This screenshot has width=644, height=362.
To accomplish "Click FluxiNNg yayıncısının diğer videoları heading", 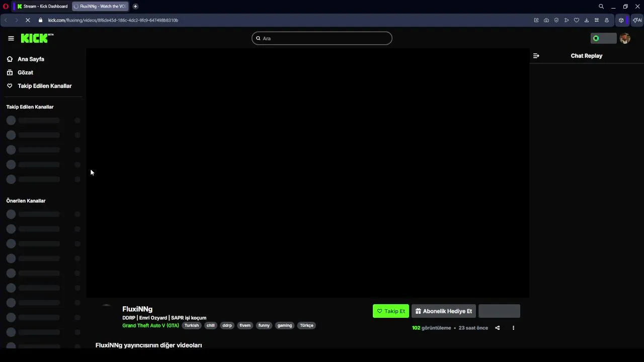I will point(148,345).
